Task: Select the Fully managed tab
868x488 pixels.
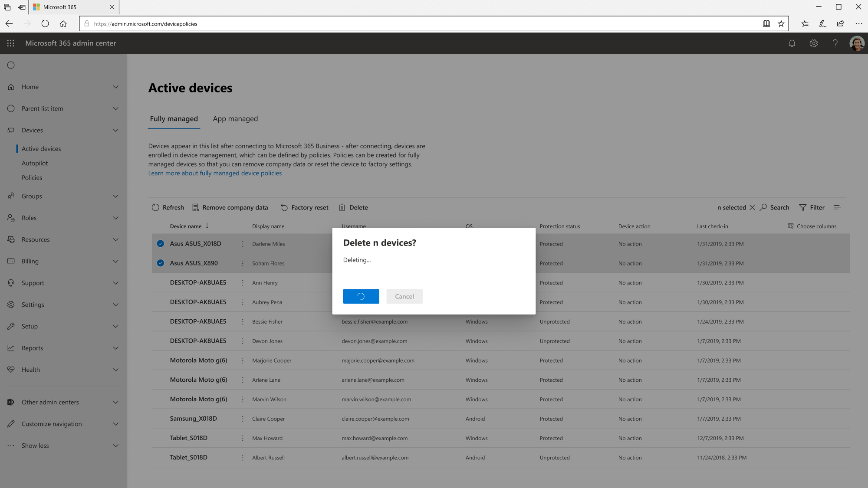Action: tap(174, 118)
